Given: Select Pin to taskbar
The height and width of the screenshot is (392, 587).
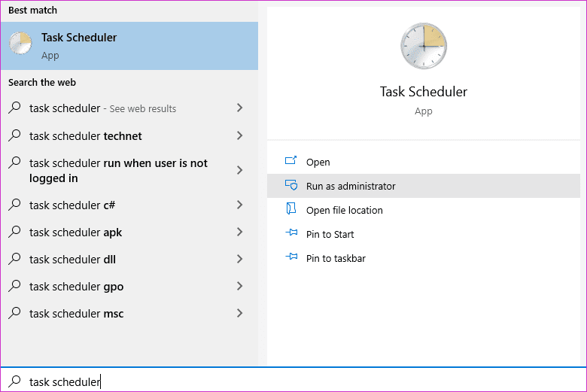Looking at the screenshot, I should 424,258.
